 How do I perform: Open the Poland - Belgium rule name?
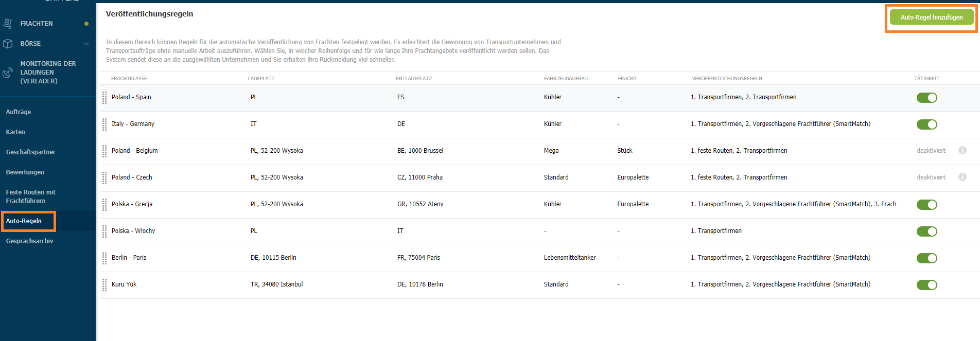click(135, 151)
